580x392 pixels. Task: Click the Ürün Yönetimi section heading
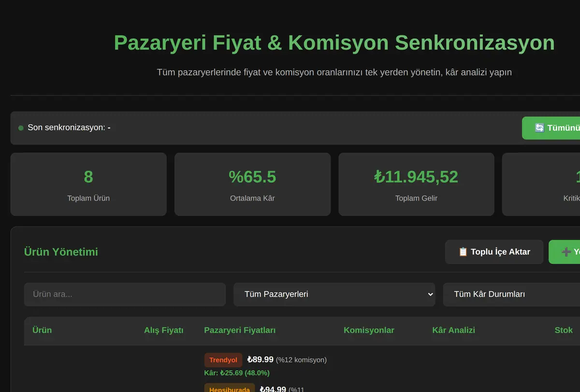point(61,252)
